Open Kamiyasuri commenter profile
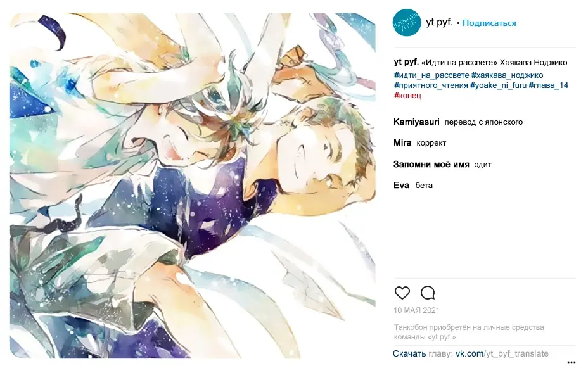Screen dimensions: 588x373 (416, 122)
